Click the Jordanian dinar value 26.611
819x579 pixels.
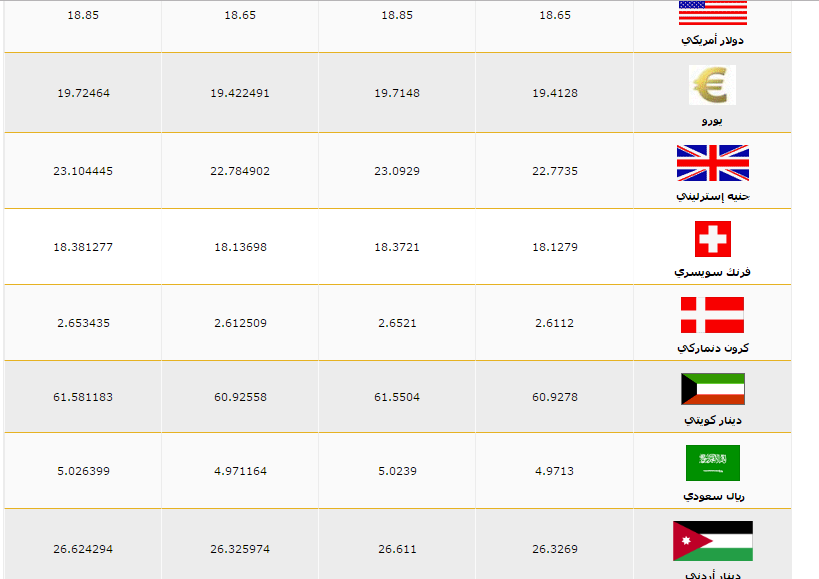[397, 549]
